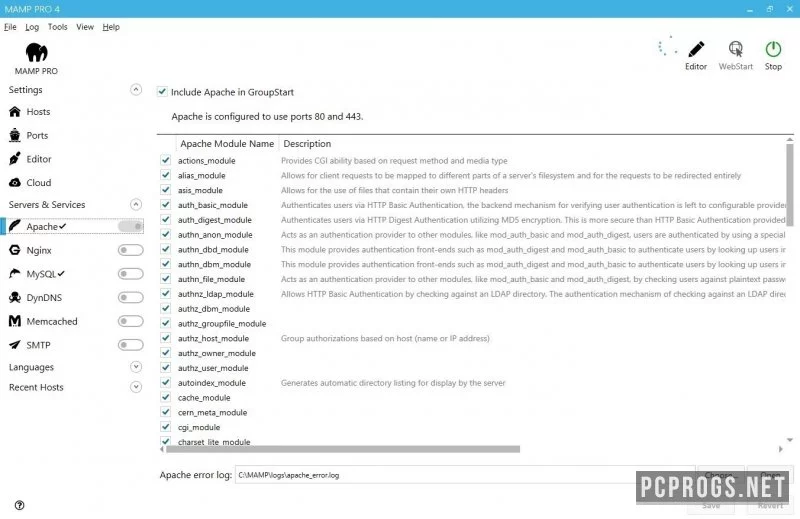Toggle the Apache server switch
This screenshot has height=519, width=800.
click(131, 226)
